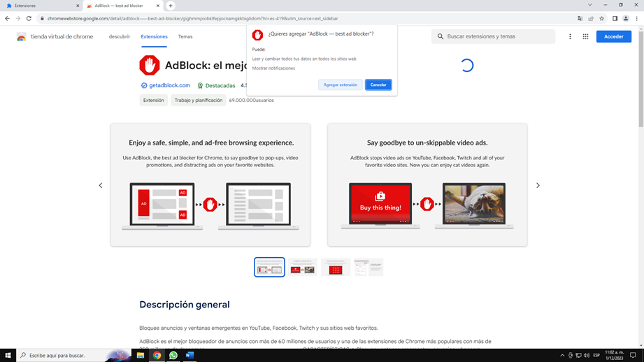Open the tab search dropdown arrow
The width and height of the screenshot is (644, 362).
point(589,5)
